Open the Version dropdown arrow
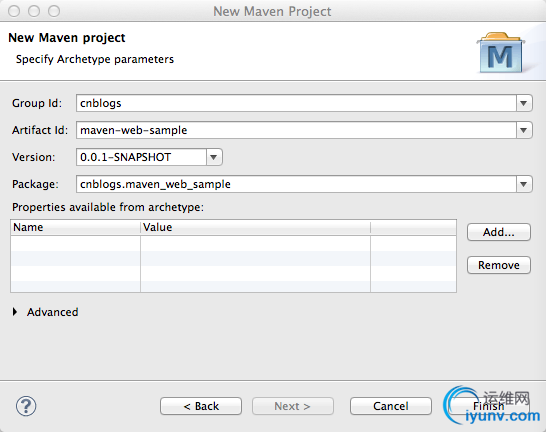 tap(214, 157)
